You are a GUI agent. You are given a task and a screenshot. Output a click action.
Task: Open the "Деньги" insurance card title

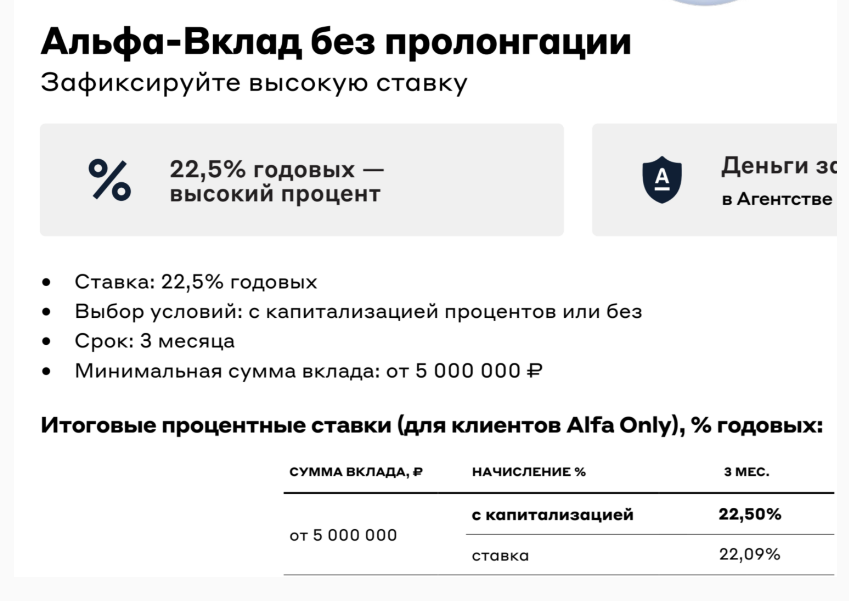point(776,167)
